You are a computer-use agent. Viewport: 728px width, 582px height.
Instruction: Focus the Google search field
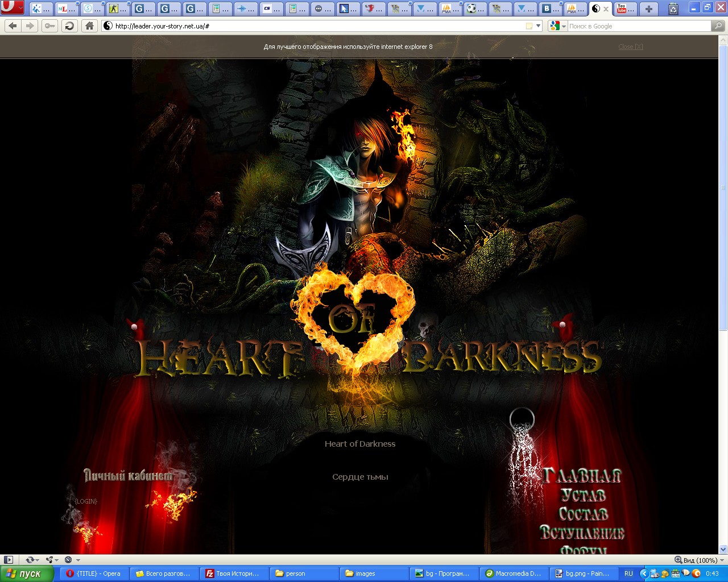(x=639, y=26)
